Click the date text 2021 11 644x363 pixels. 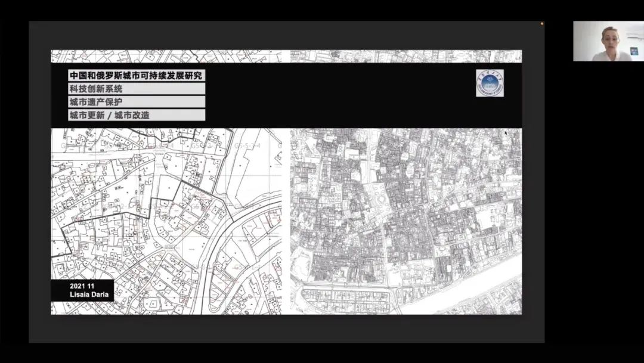click(82, 286)
